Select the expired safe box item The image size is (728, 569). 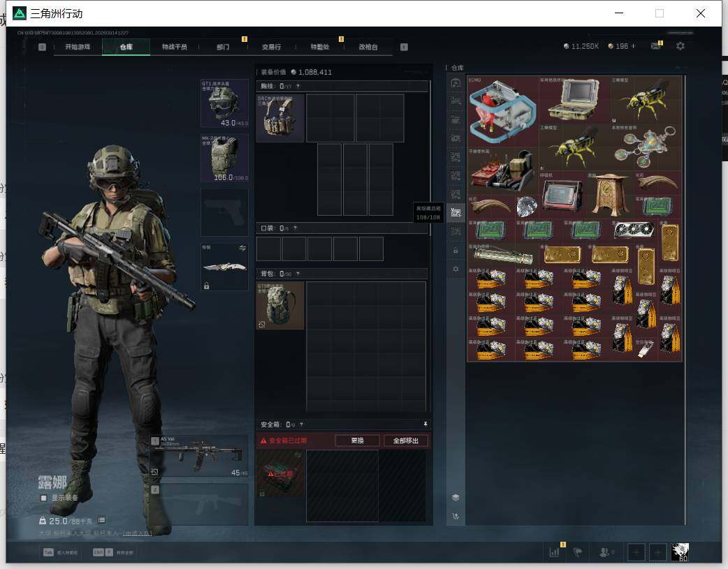point(280,473)
